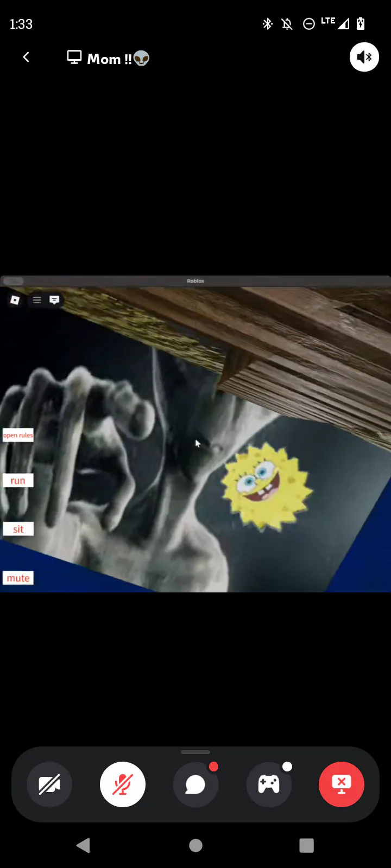Tap the Android recent apps square button
The height and width of the screenshot is (868, 391).
click(x=307, y=845)
